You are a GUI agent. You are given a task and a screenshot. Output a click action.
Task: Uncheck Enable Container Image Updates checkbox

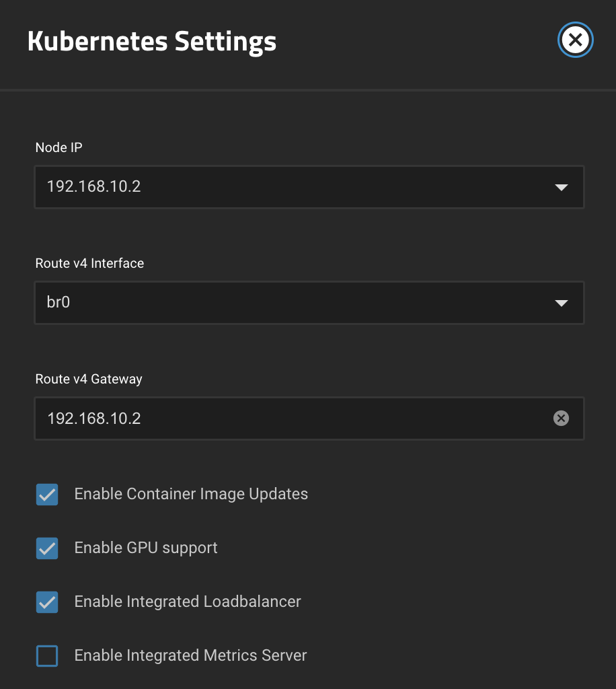coord(47,495)
